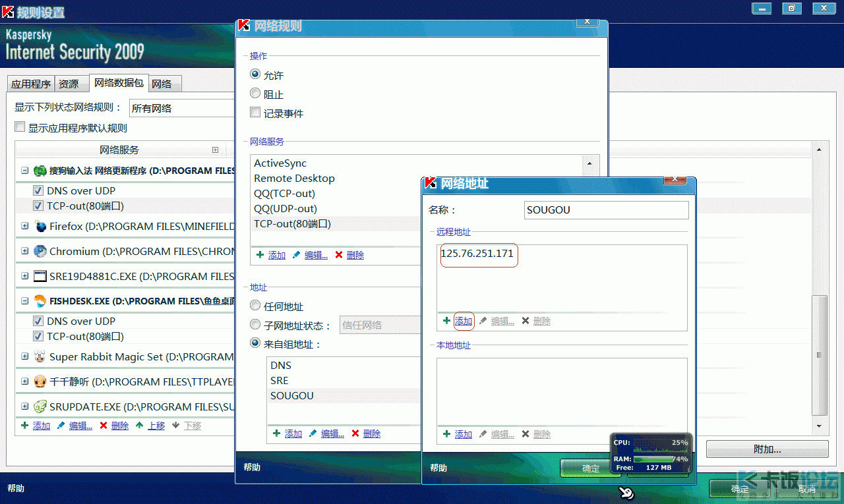Image resolution: width=844 pixels, height=504 pixels.
Task: Click Add (添加) link under remote addresses
Action: (x=464, y=321)
